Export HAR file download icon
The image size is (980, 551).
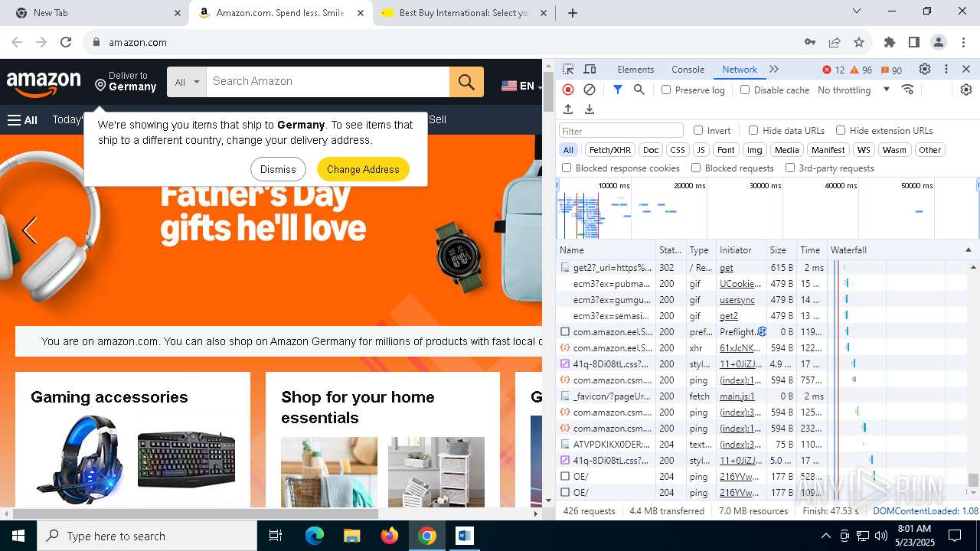[x=590, y=109]
